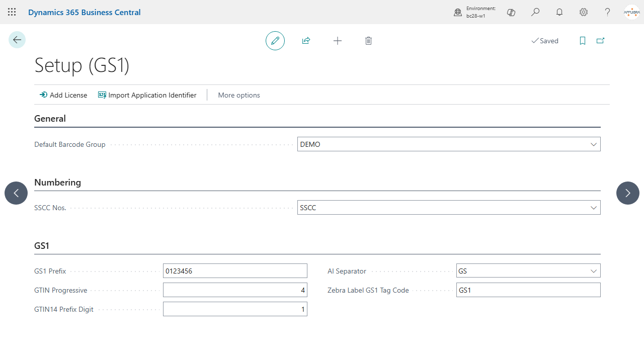644x362 pixels.
Task: Go to the next record
Action: click(x=628, y=193)
